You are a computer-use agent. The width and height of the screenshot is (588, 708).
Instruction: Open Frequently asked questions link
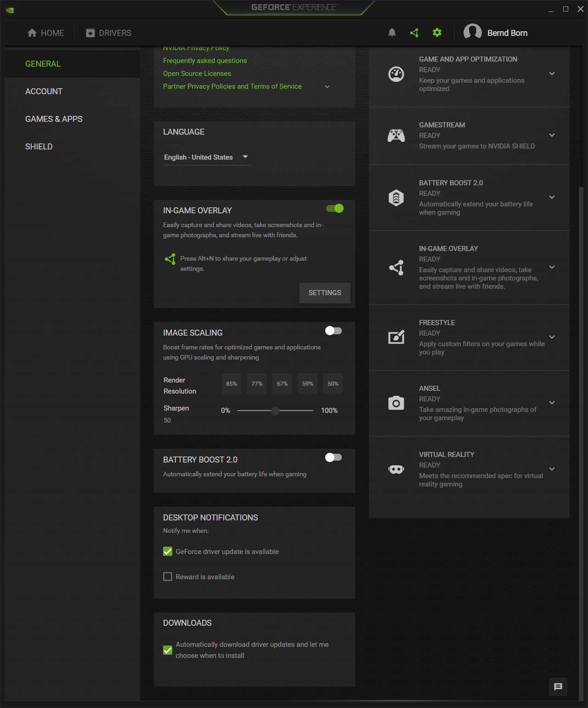[205, 61]
